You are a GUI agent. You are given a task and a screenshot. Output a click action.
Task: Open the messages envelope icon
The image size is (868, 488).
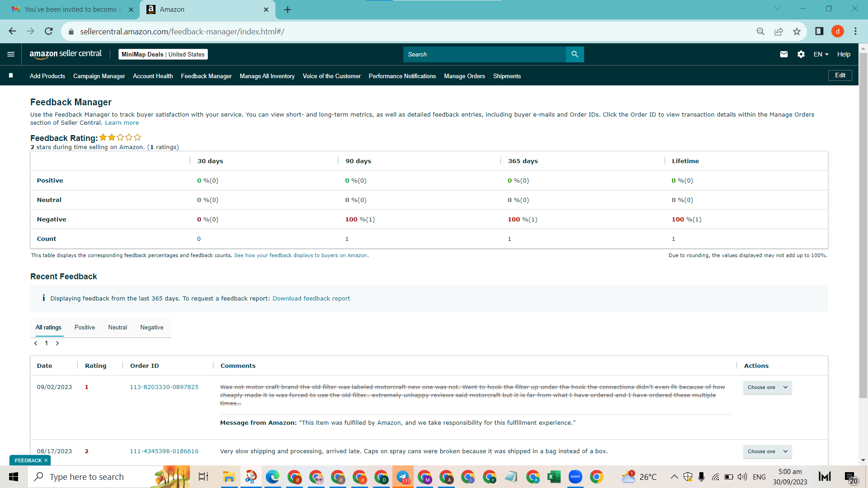coord(784,54)
